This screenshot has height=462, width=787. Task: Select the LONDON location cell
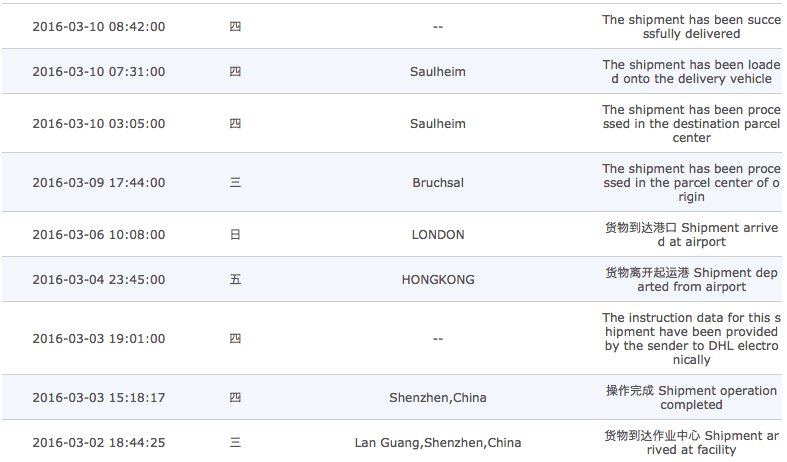pos(438,235)
